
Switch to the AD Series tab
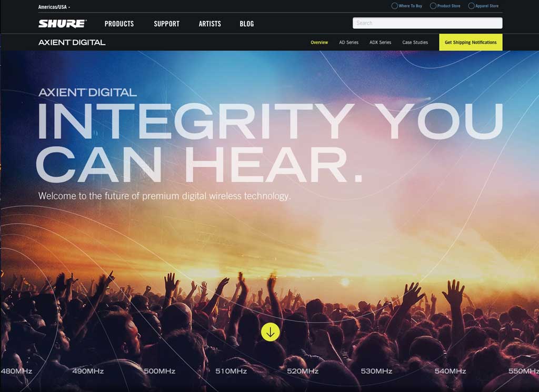(348, 42)
